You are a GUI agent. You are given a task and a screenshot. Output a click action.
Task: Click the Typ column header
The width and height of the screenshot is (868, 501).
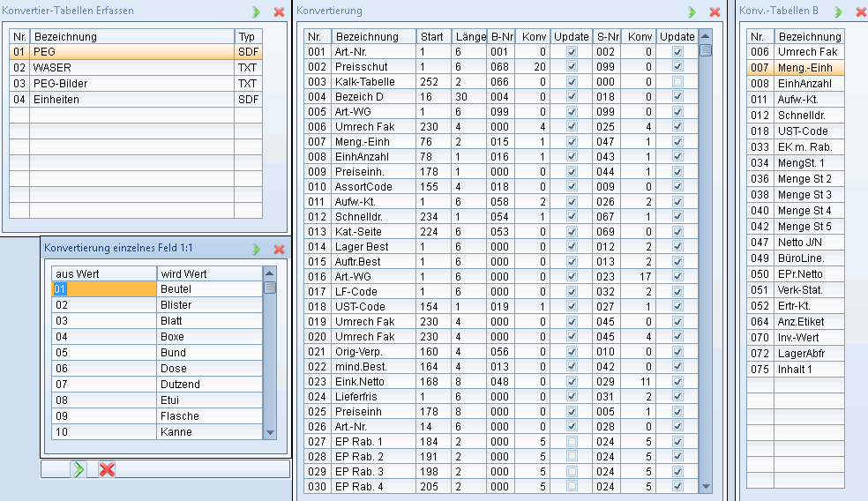coord(247,37)
